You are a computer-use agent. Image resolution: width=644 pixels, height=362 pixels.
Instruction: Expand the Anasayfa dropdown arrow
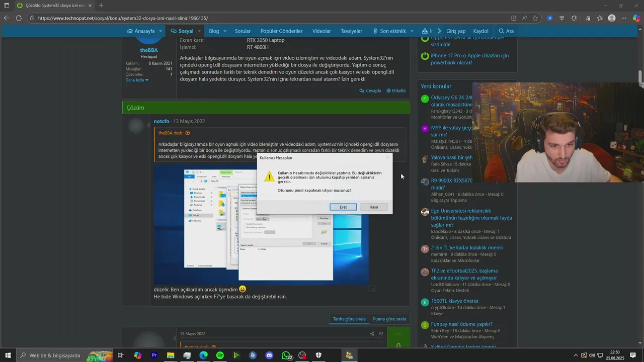pyautogui.click(x=160, y=31)
